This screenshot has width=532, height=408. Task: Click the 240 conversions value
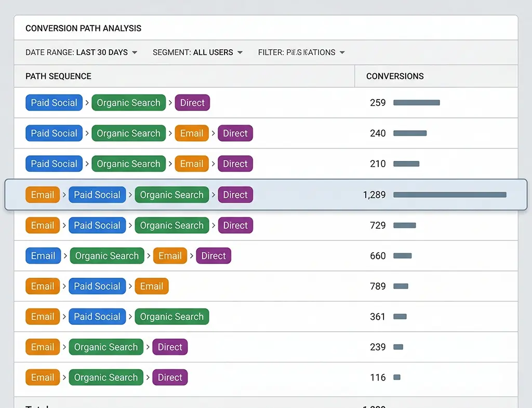tap(378, 133)
